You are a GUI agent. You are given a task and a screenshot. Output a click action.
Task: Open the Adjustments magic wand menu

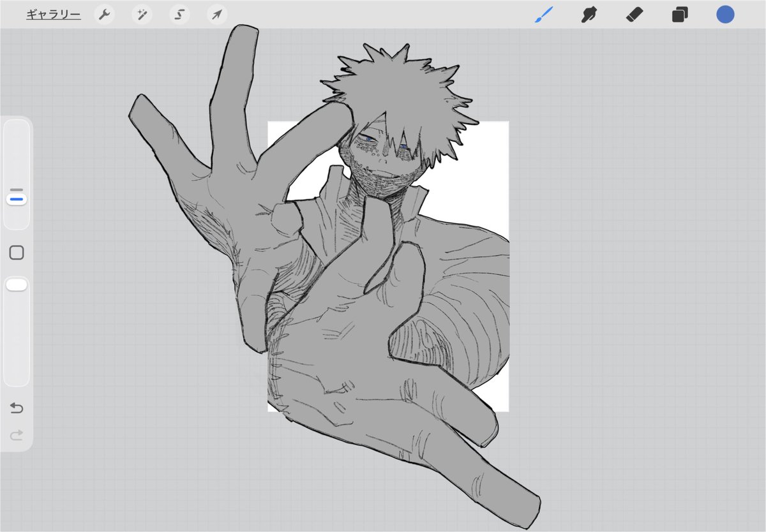pos(142,14)
